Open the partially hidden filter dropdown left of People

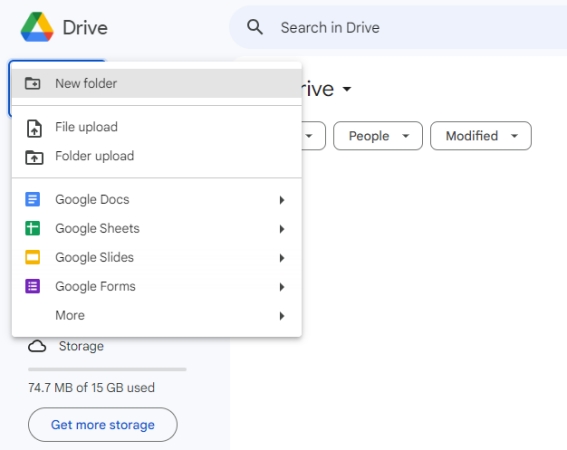coord(313,136)
